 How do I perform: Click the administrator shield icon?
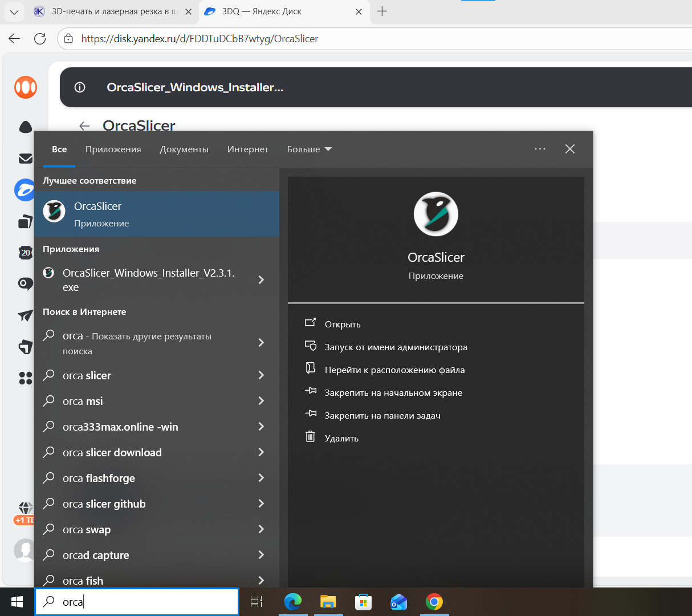pyautogui.click(x=310, y=346)
